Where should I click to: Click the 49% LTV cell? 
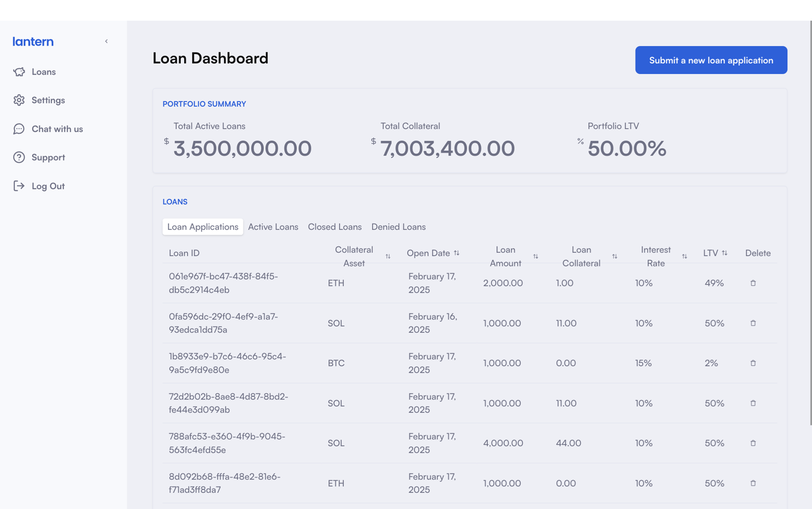(x=714, y=283)
